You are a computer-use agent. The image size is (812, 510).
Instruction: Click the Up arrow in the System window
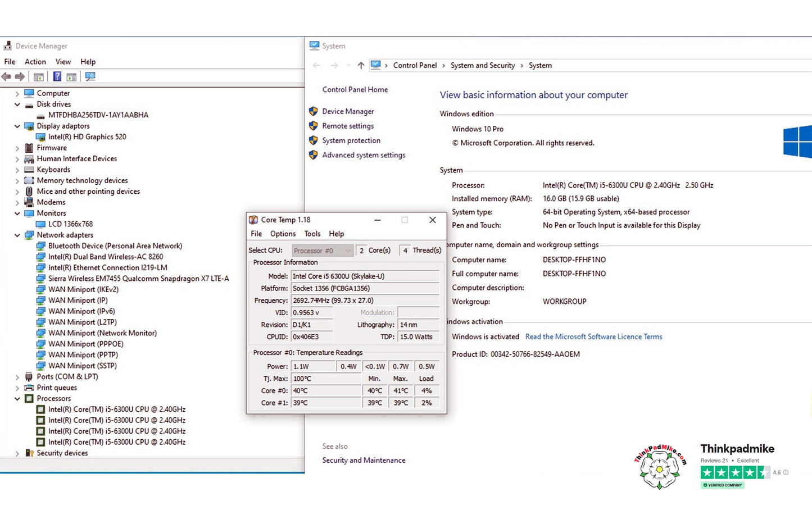coord(361,66)
